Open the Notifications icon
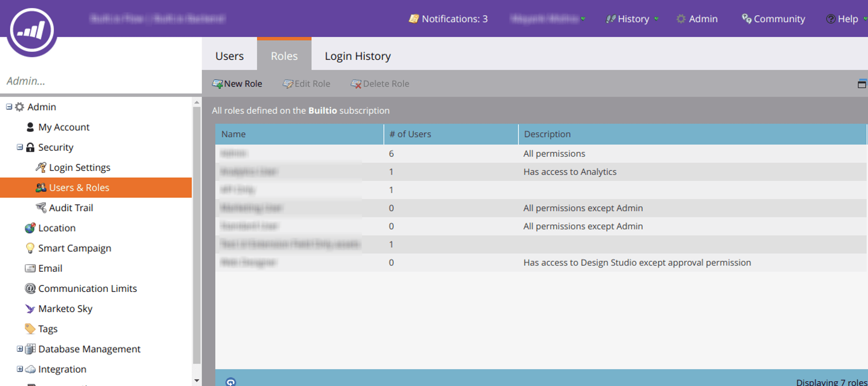The width and height of the screenshot is (868, 386). [x=413, y=19]
